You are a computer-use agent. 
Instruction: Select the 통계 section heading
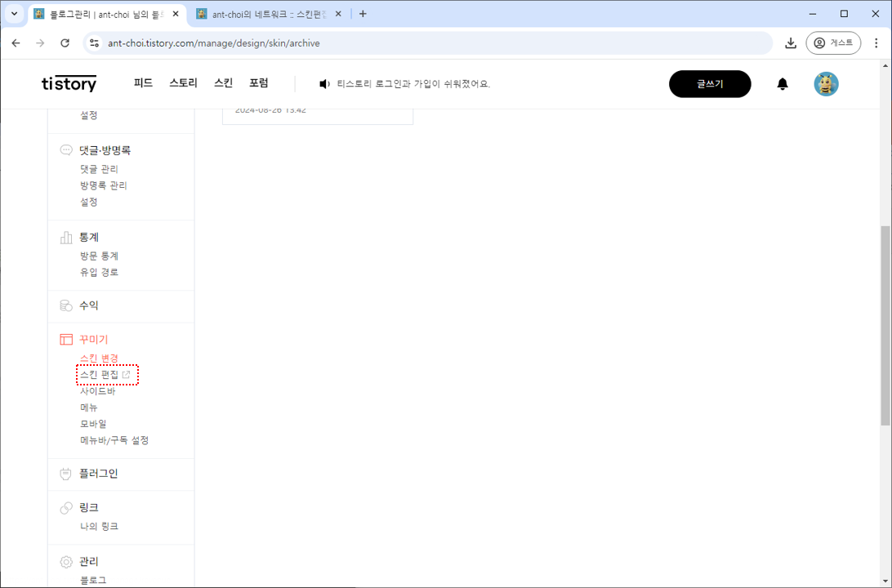pyautogui.click(x=89, y=237)
